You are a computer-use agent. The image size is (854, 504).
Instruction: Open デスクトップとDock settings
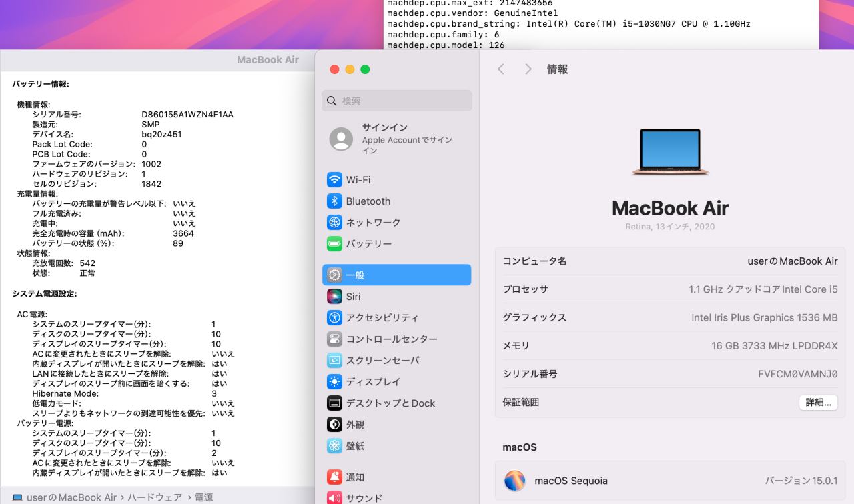(390, 403)
